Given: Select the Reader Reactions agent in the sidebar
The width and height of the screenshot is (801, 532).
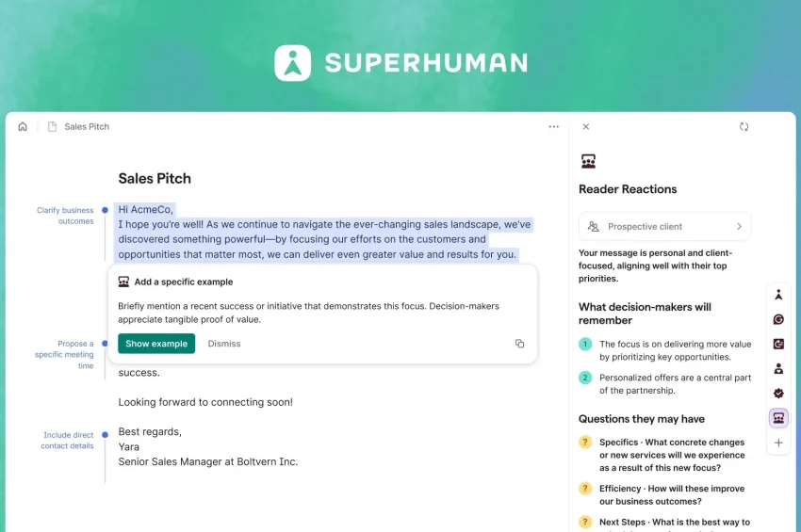Looking at the screenshot, I should 778,418.
